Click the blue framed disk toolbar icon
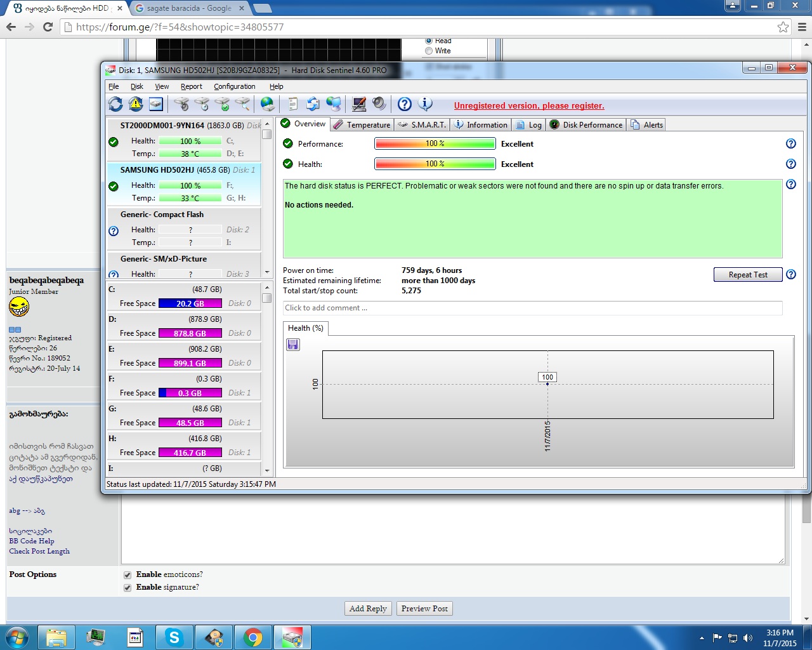 (x=156, y=104)
